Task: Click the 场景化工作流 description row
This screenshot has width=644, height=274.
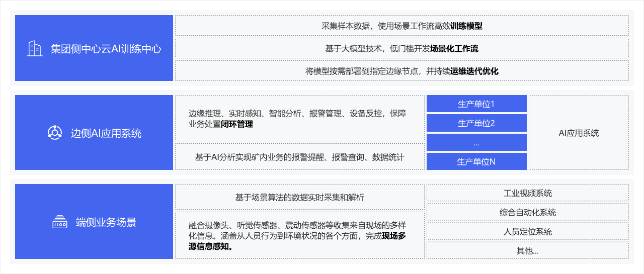Action: [401, 49]
